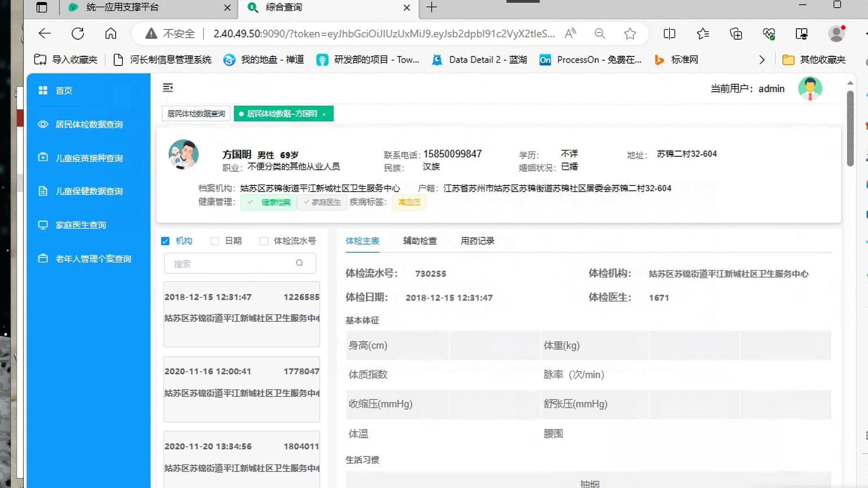
Task: Uncheck the 机构 checkbox
Action: pos(165,241)
